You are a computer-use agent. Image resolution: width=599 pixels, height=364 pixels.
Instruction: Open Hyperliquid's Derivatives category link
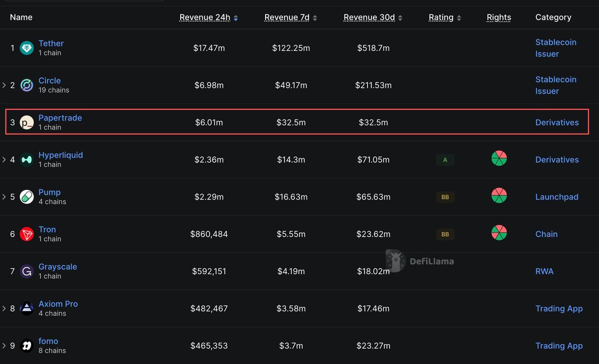pos(557,160)
